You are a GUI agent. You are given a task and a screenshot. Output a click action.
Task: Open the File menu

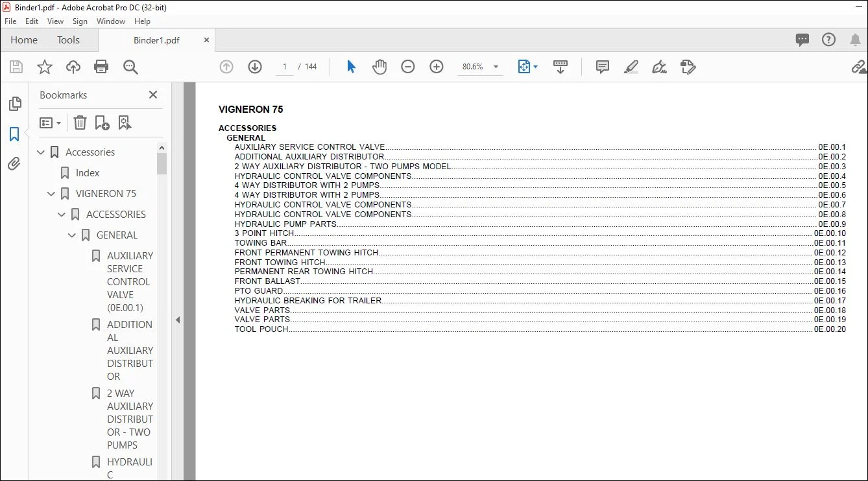point(10,21)
